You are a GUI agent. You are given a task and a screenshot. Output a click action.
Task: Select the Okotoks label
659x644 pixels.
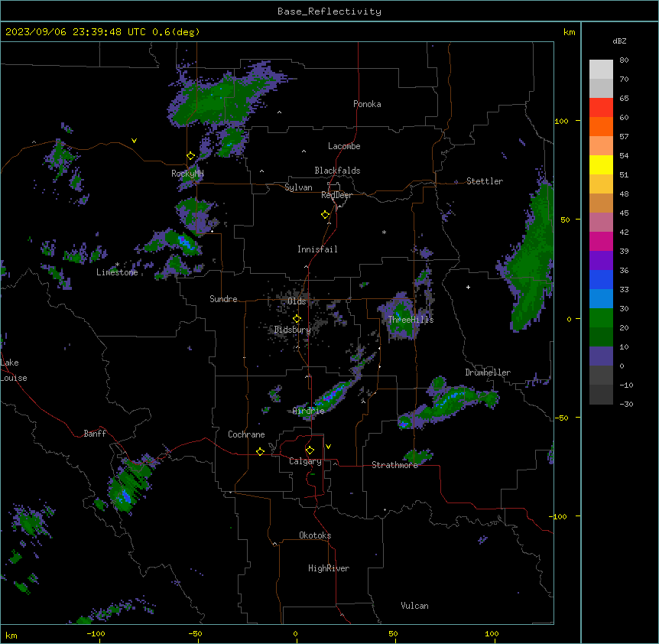click(315, 535)
